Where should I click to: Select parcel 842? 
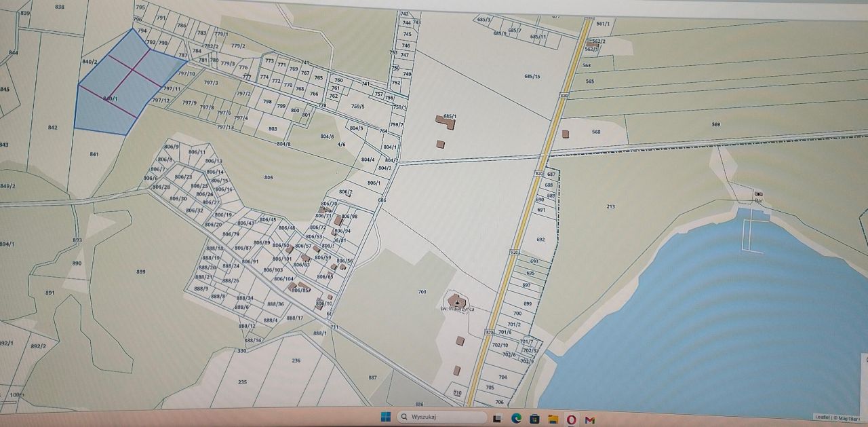(53, 128)
